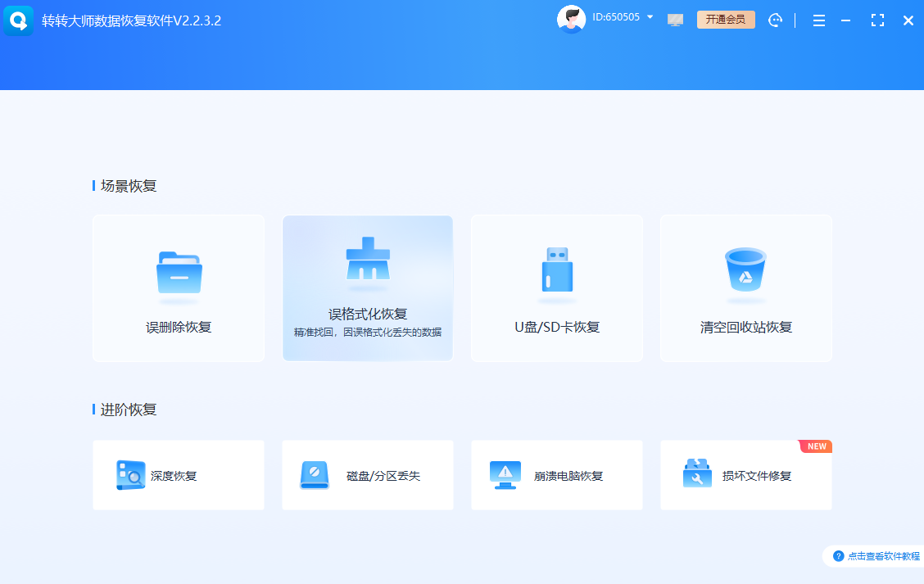Click 开通会员 to open membership
Image resolution: width=924 pixels, height=584 pixels.
(x=726, y=19)
